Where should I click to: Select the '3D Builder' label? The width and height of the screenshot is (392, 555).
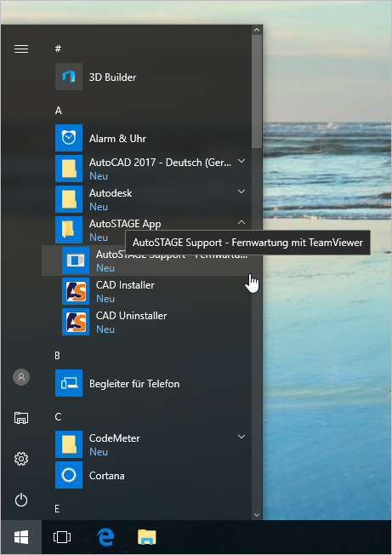112,77
